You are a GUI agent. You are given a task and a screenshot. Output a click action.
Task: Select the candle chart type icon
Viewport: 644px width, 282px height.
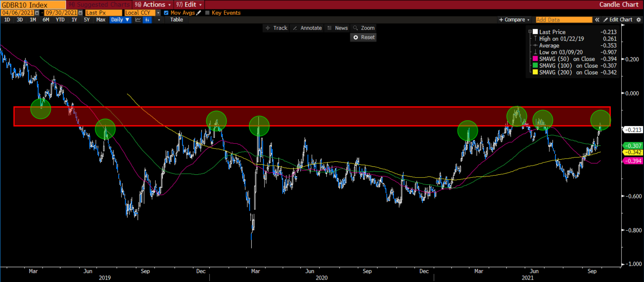tap(147, 20)
